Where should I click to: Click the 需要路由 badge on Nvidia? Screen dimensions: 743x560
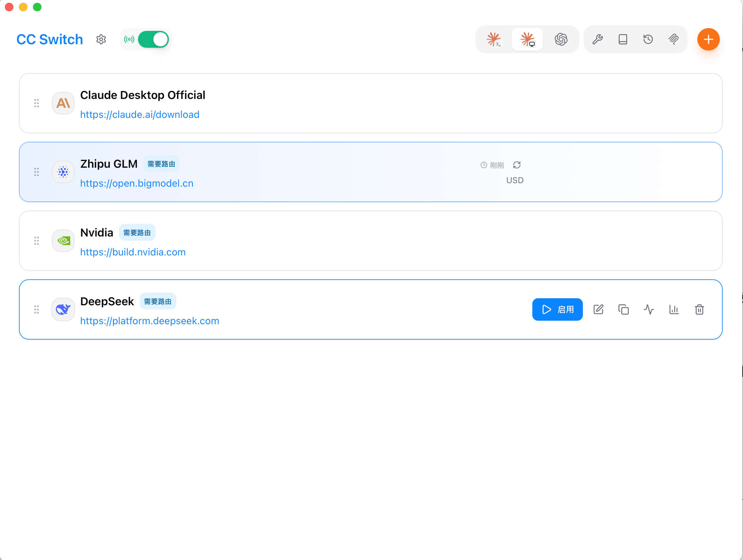coord(137,233)
